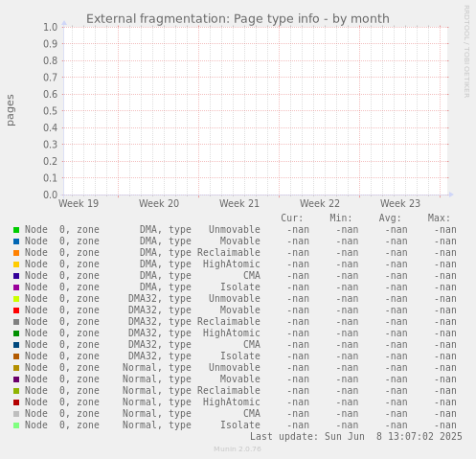Click the Avg -nan value for DMA32 Movable
This screenshot has width=476, height=459.
click(x=397, y=310)
